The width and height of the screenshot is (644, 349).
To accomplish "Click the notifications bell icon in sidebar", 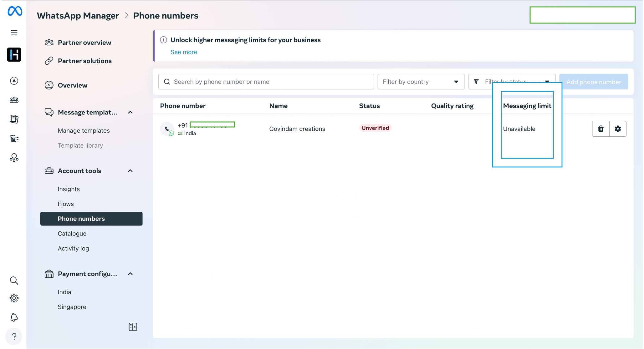I will (13, 318).
